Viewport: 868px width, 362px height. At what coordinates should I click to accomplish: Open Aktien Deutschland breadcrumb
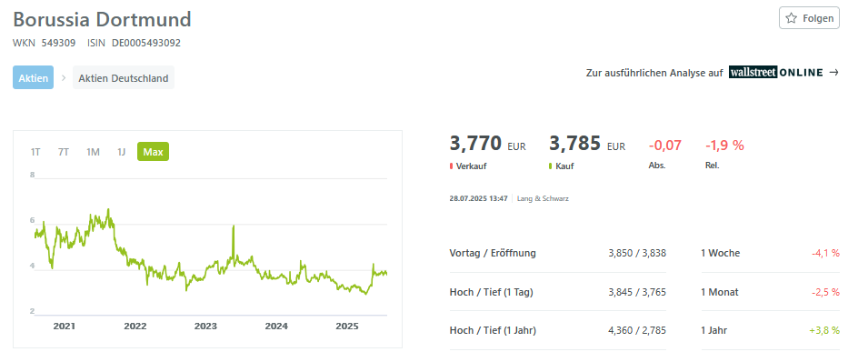click(124, 77)
